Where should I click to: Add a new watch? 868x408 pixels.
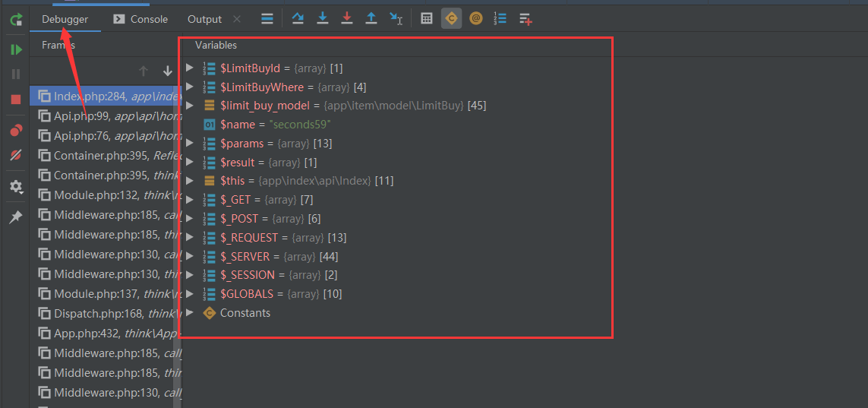tap(526, 19)
